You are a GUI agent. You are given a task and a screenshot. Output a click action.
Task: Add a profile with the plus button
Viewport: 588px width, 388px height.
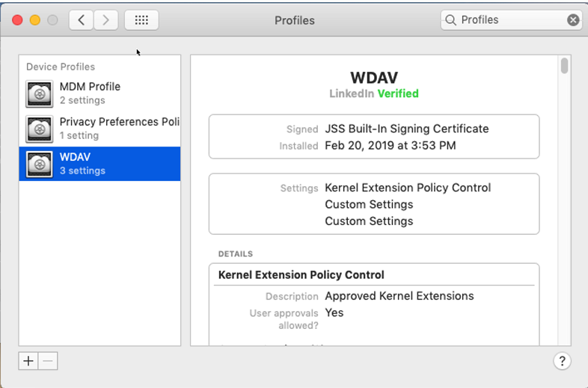tap(28, 361)
